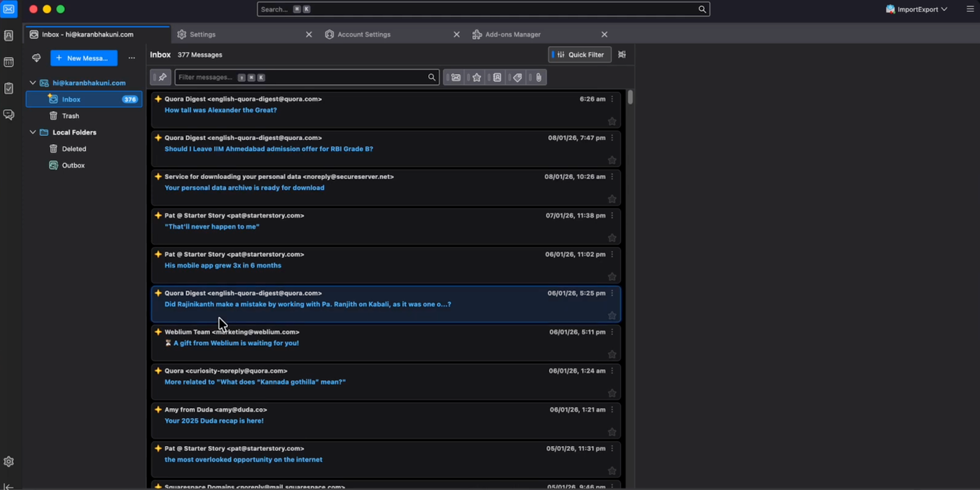The width and height of the screenshot is (980, 490).
Task: Toggle the Attachment quick filter
Action: click(x=538, y=78)
